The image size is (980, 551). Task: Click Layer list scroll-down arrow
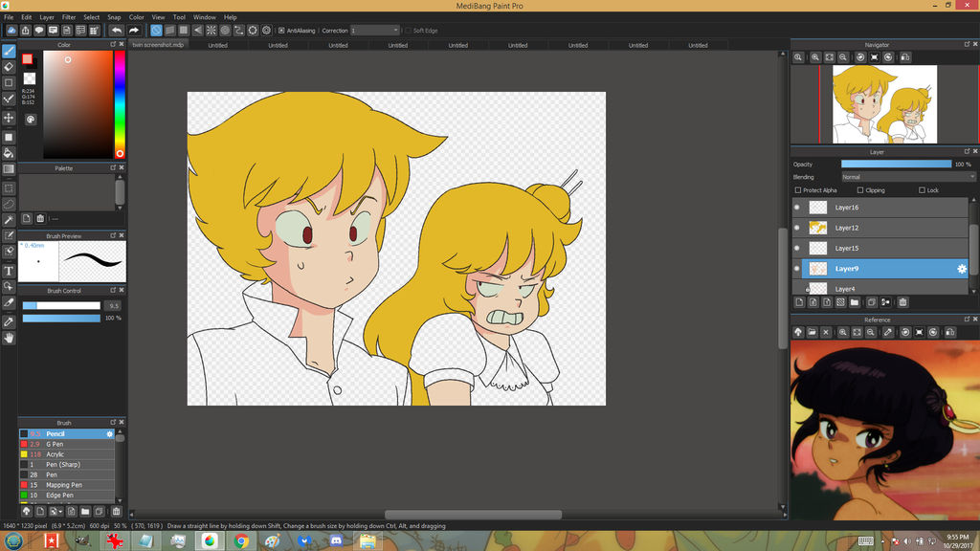(973, 291)
